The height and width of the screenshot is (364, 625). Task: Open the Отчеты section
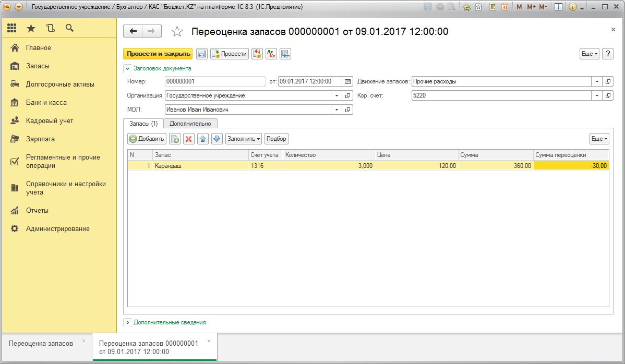(x=37, y=210)
